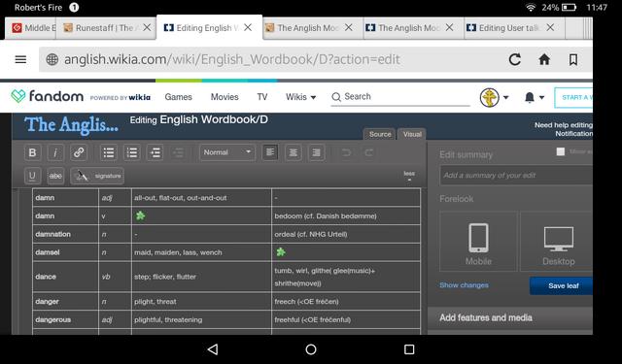The width and height of the screenshot is (622, 364).
Task: Open TV in Fandom navigation
Action: point(262,97)
